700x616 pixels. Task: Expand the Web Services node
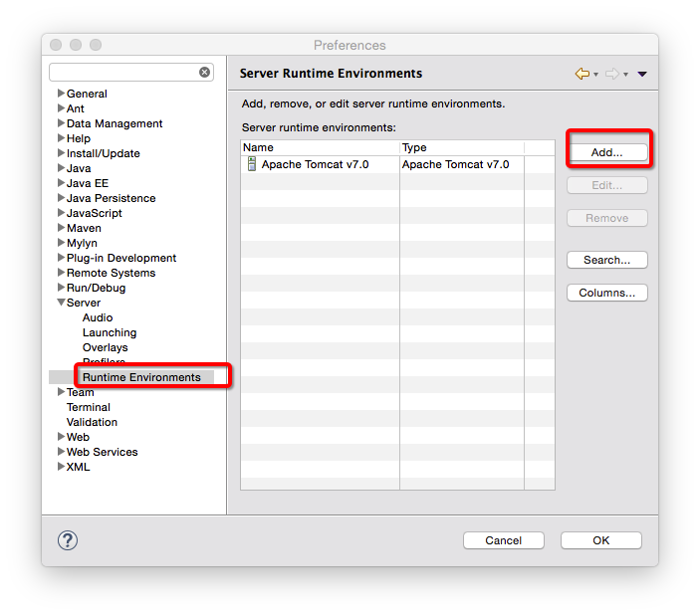(x=61, y=452)
